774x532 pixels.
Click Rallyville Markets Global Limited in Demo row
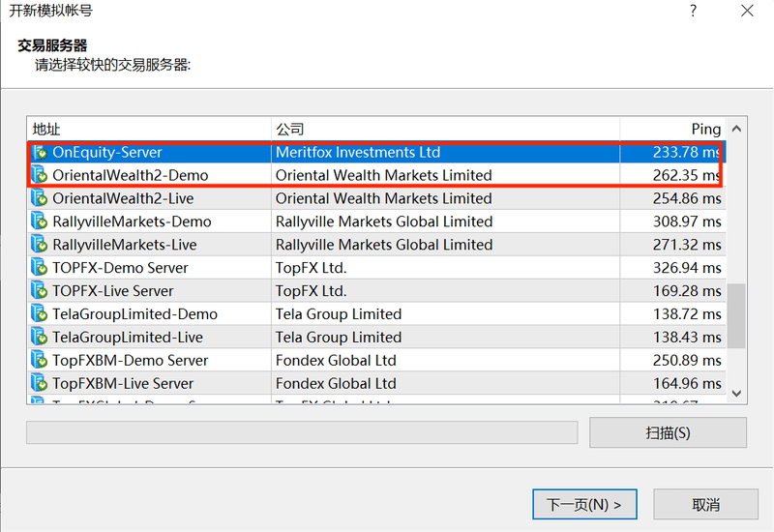(384, 222)
